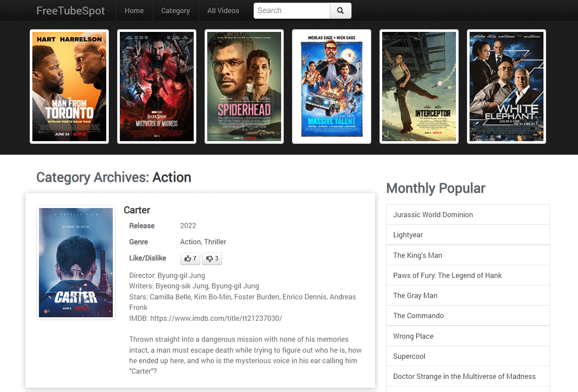Click the search magnifier icon button
Image resolution: width=578 pixels, height=392 pixels.
341,10
